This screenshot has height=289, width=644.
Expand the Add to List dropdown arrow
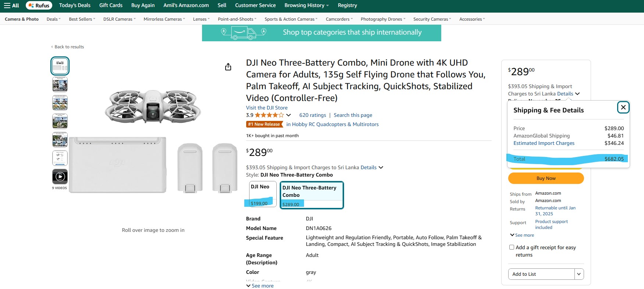tap(579, 274)
